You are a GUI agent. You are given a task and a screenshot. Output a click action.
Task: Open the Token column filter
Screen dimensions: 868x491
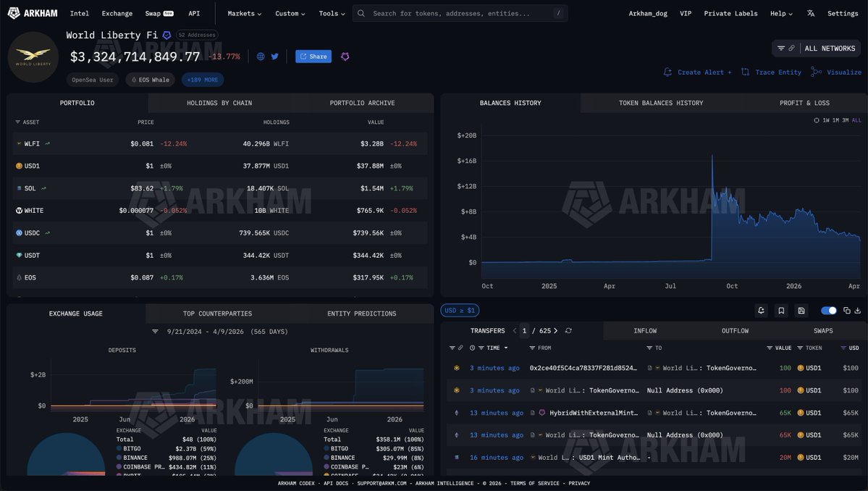[x=800, y=348]
